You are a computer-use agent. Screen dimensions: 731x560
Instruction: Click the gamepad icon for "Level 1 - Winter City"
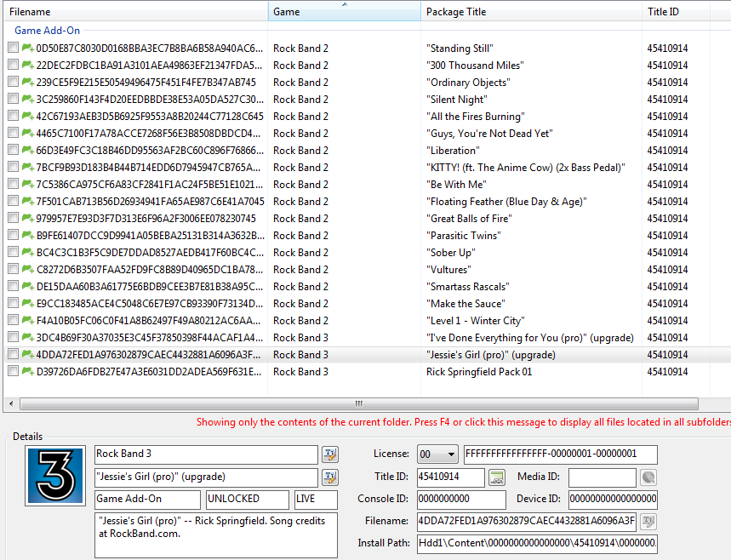[27, 320]
